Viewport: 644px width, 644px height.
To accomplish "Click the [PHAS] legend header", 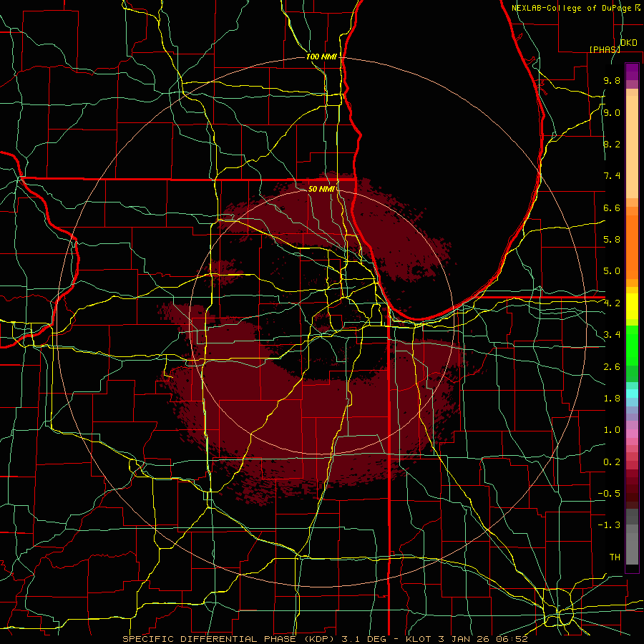I will [x=605, y=49].
